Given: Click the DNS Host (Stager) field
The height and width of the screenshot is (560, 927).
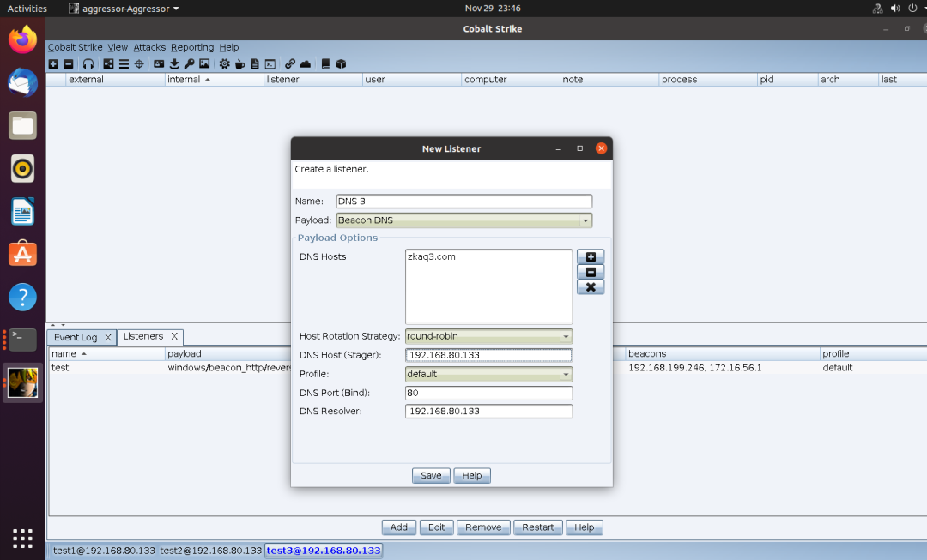Looking at the screenshot, I should click(489, 355).
